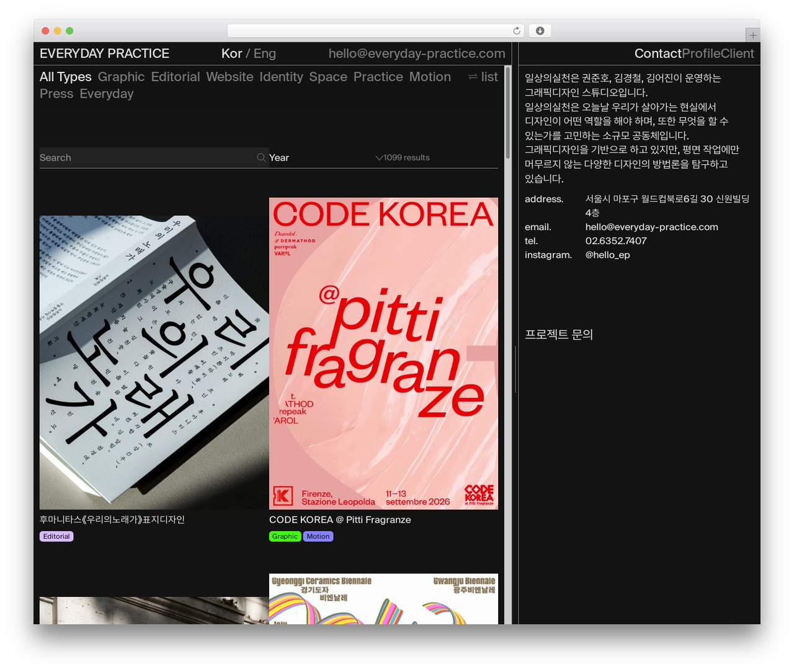The width and height of the screenshot is (794, 672).
Task: Open the Humanitas book cover thumbnail
Action: tap(154, 363)
